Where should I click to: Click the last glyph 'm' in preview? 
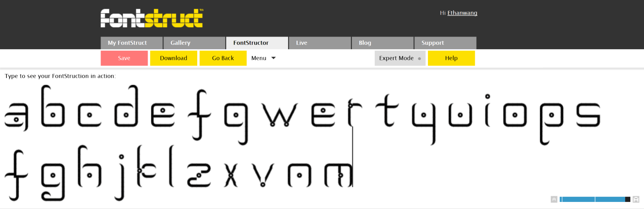pos(338,175)
